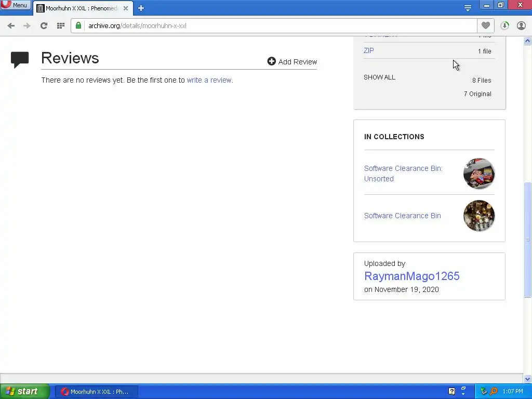Open the tab menu icon in title bar
The height and width of the screenshot is (399, 532).
pyautogui.click(x=468, y=8)
